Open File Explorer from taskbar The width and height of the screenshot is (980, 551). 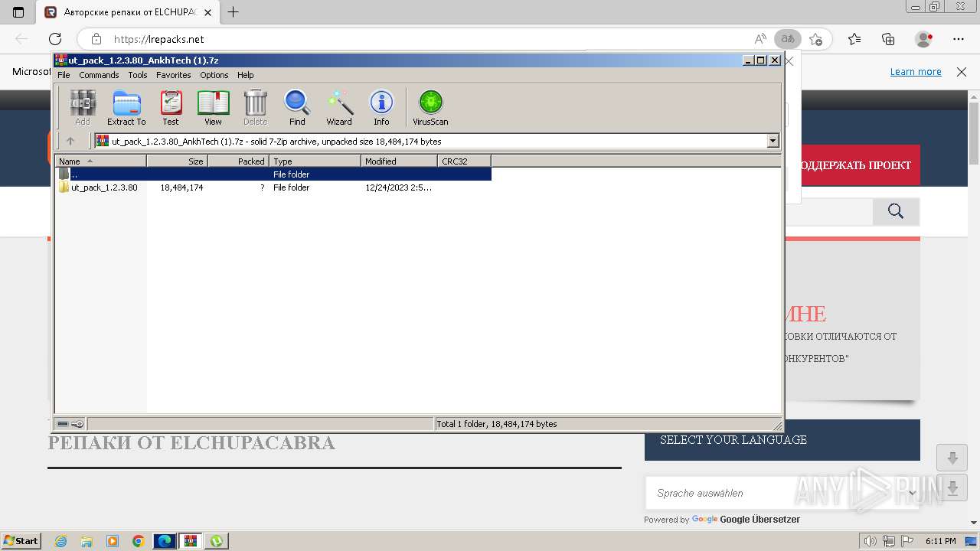87,541
